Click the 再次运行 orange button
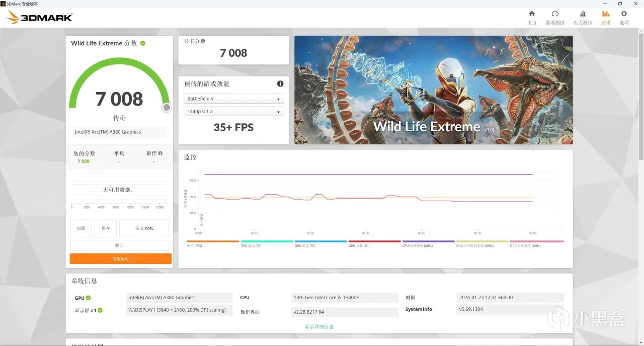Image resolution: width=644 pixels, height=346 pixels. coord(121,258)
